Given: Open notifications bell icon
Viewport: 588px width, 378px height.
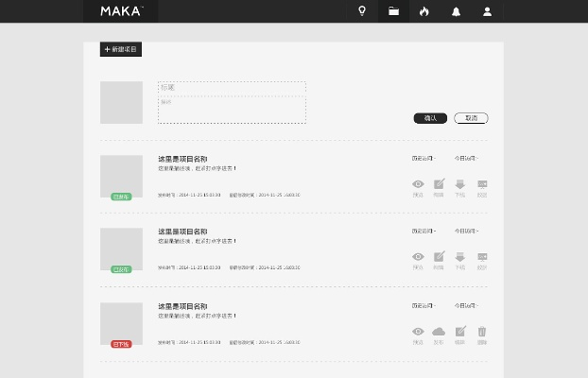Looking at the screenshot, I should [x=457, y=11].
